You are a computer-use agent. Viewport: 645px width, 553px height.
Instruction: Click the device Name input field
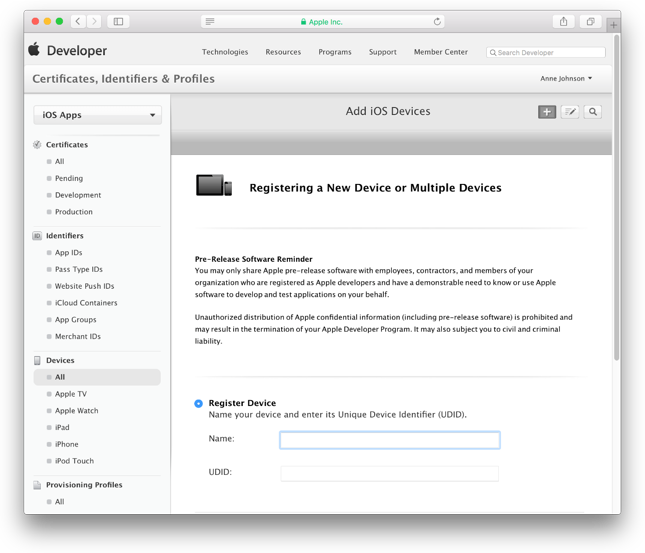390,440
